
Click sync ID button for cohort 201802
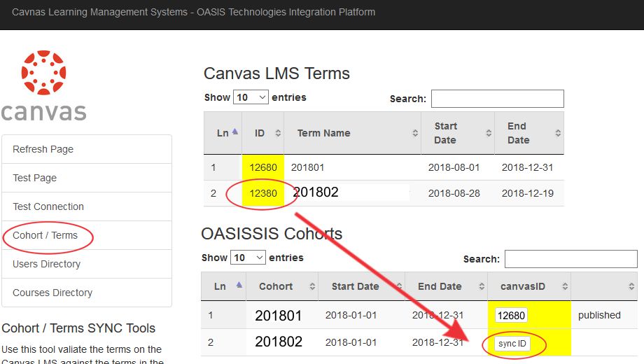tap(512, 344)
